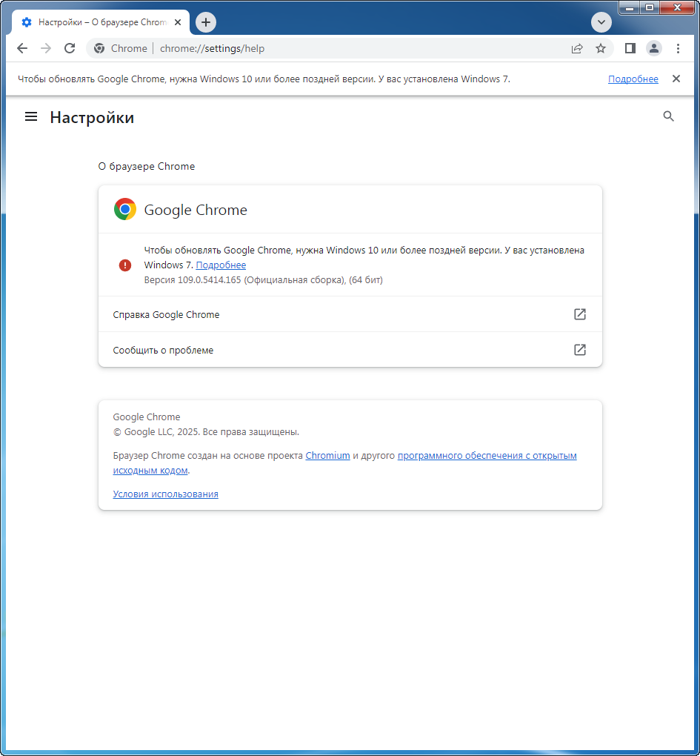Image resolution: width=700 pixels, height=756 pixels.
Task: Open Chrome's three-dot menu
Action: point(678,48)
